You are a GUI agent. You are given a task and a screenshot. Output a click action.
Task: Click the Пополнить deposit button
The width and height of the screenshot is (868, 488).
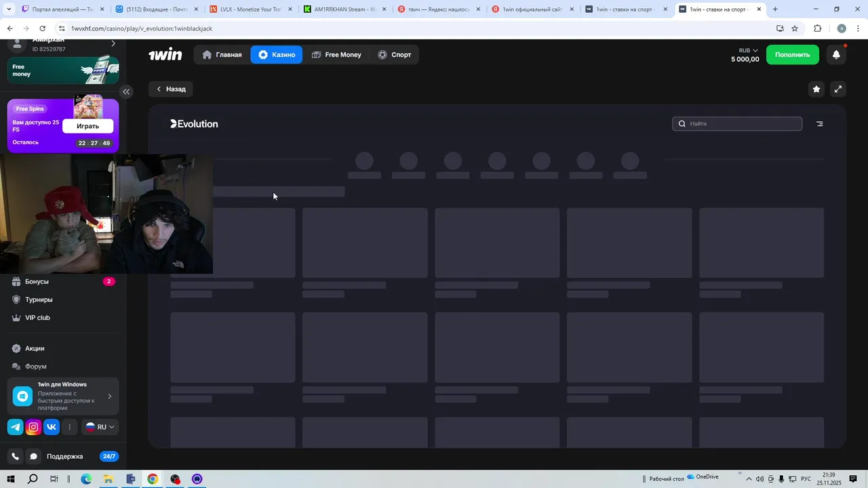point(793,55)
